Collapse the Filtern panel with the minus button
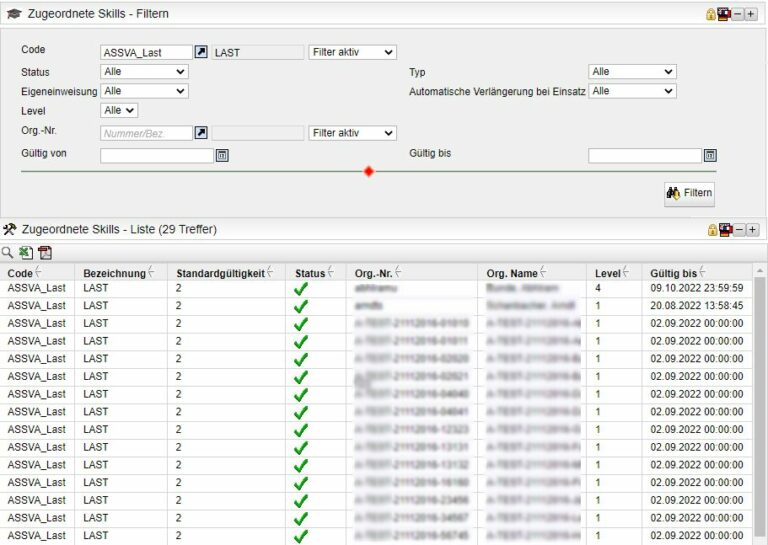The height and width of the screenshot is (545, 768). click(738, 14)
